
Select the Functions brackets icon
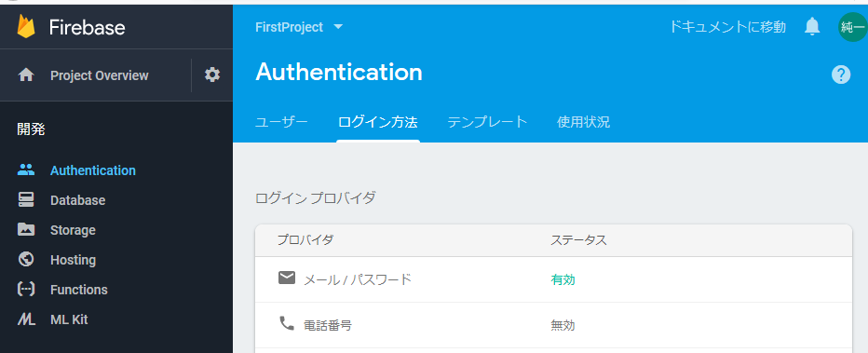[x=26, y=290]
